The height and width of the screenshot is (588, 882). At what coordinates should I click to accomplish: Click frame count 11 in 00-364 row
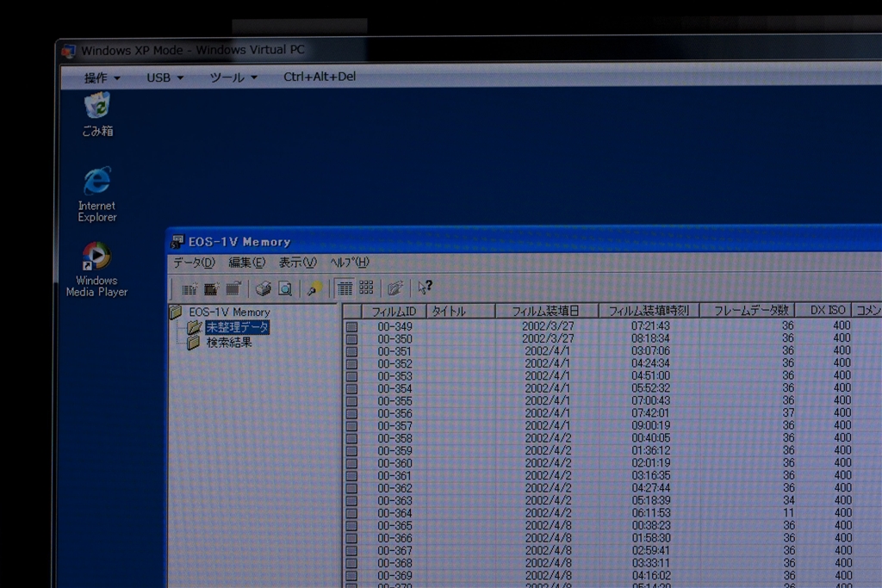tap(789, 513)
